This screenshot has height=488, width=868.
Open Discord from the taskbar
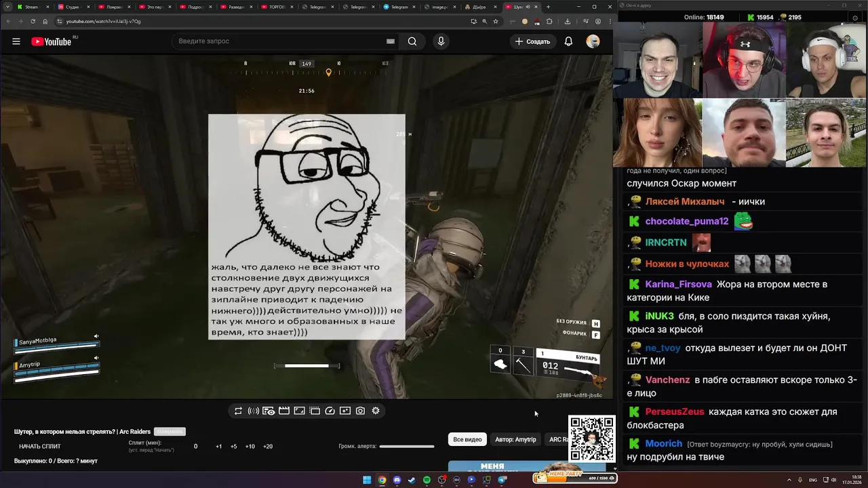pos(397,480)
